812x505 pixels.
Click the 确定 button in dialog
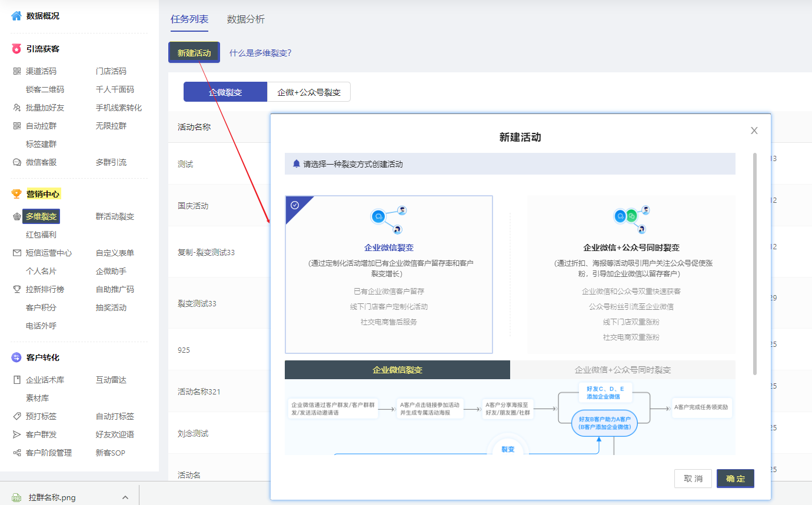tap(736, 479)
